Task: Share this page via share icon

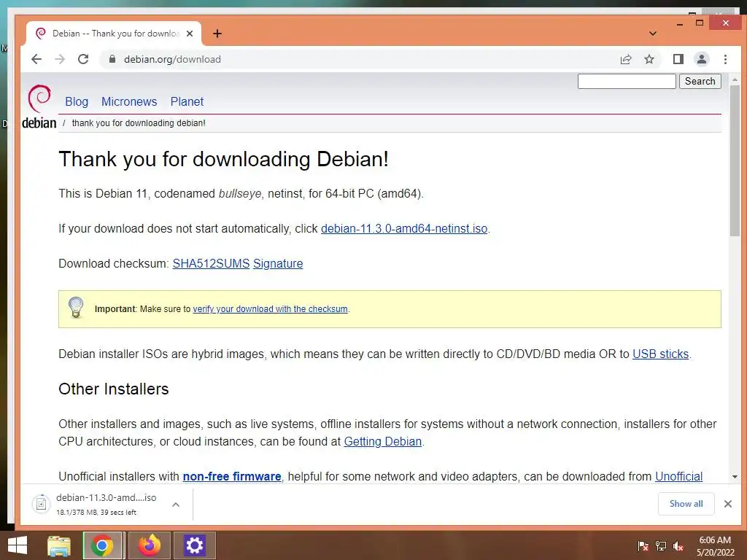Action: pos(625,59)
